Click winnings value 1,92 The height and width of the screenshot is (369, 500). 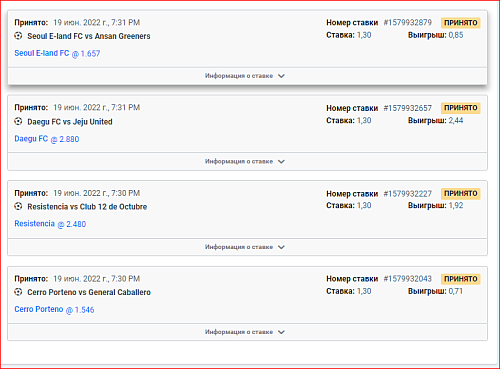point(456,205)
